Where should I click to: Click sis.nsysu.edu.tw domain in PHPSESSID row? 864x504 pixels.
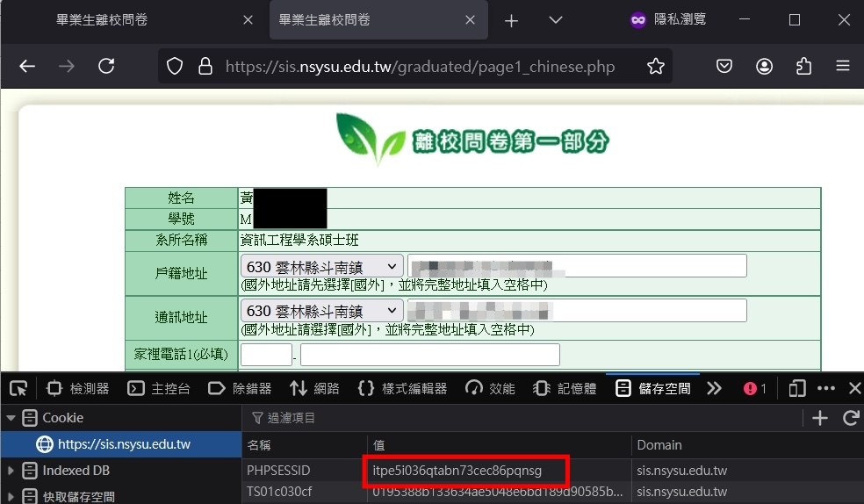[x=681, y=471]
